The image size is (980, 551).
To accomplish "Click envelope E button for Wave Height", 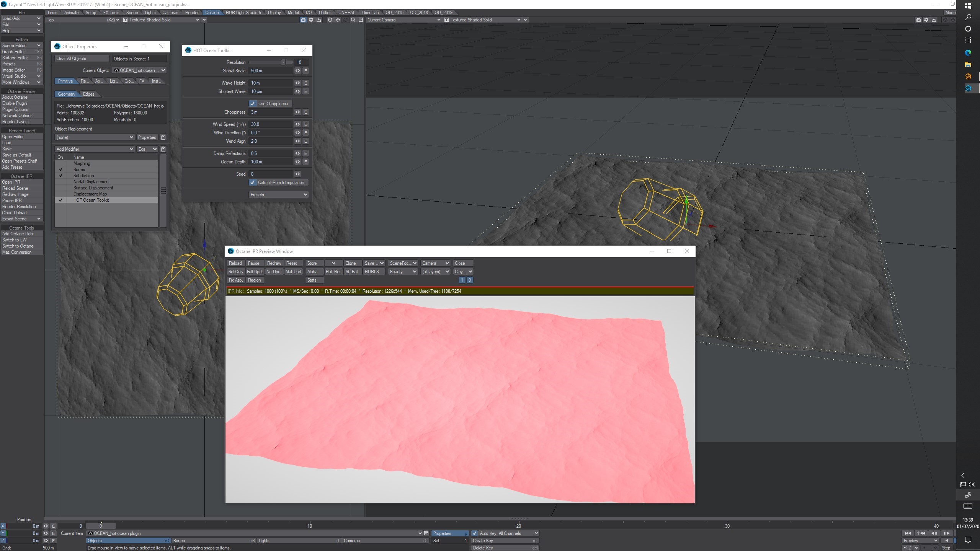I will tap(305, 83).
